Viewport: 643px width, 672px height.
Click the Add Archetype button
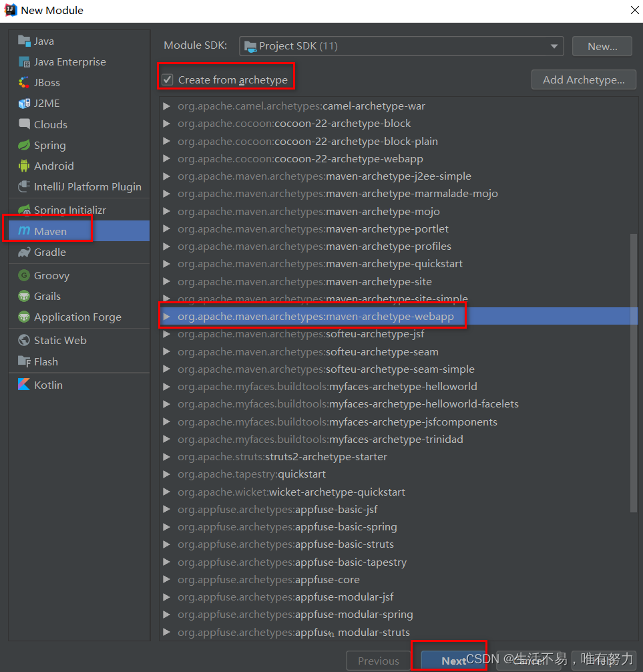pos(583,79)
